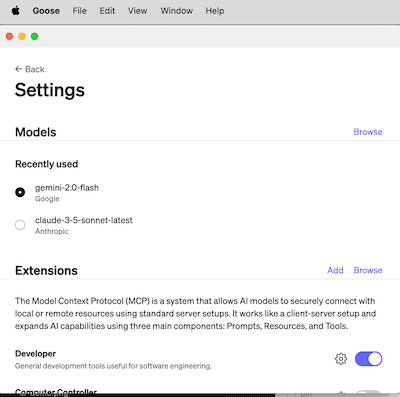Viewport: 400px width, 397px height.
Task: Browse extensions link
Action: click(x=368, y=270)
